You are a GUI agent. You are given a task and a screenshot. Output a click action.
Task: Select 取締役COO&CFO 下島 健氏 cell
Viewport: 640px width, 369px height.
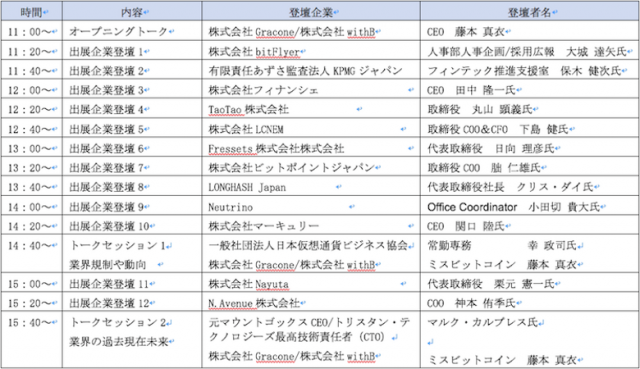coord(530,129)
